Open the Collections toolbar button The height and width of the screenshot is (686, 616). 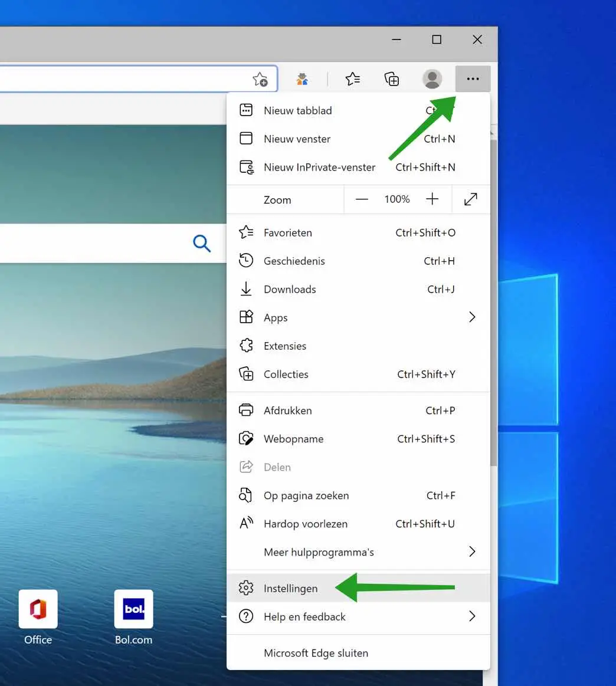(392, 79)
